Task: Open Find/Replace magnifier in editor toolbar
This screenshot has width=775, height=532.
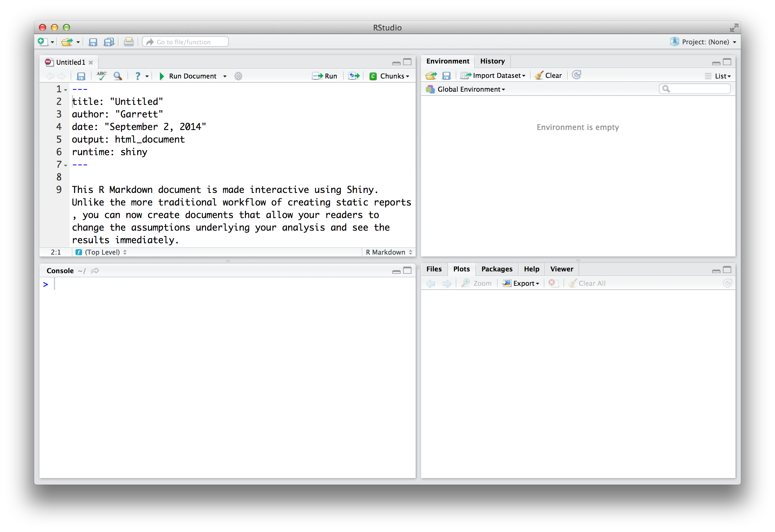Action: click(118, 76)
